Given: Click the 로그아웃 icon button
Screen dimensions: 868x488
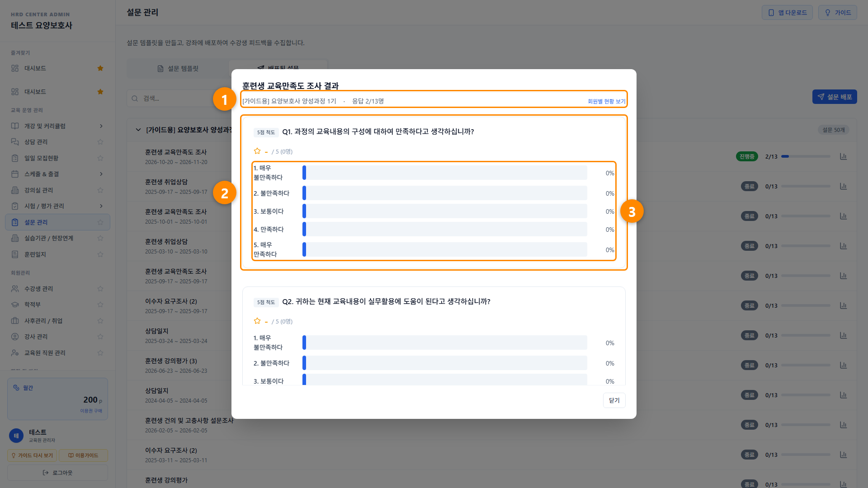Looking at the screenshot, I should pos(57,473).
